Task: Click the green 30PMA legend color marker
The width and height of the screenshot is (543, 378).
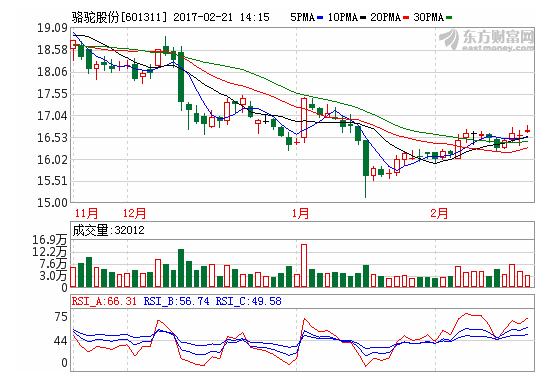Action: pyautogui.click(x=449, y=18)
